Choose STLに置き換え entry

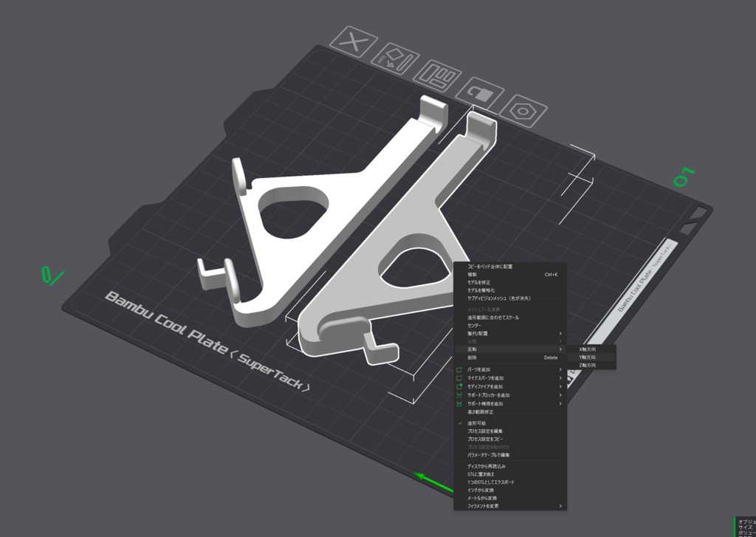[510, 474]
